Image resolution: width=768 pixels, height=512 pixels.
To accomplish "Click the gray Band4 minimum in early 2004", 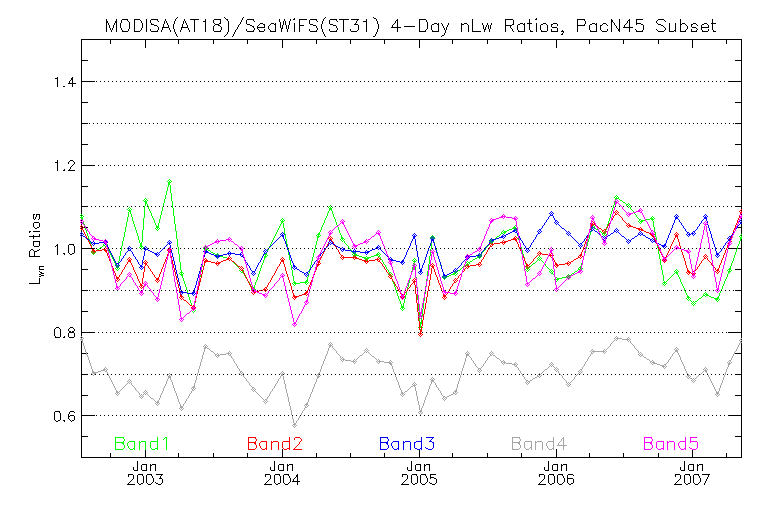I will pyautogui.click(x=294, y=425).
